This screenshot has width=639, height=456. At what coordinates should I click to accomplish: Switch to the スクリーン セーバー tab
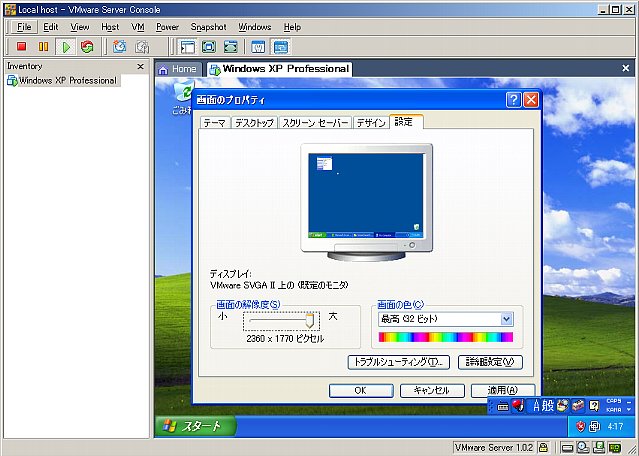pos(315,123)
